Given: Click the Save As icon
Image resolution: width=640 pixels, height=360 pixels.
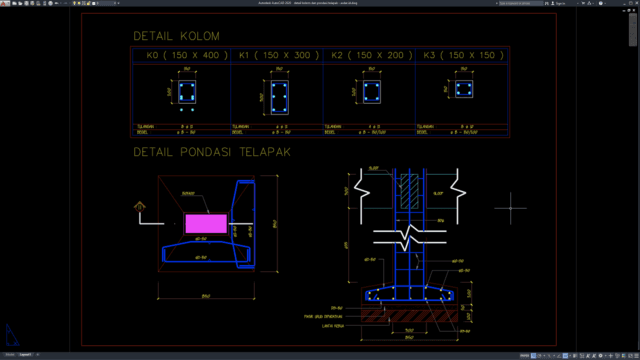Looking at the screenshot, I should coord(32,3).
